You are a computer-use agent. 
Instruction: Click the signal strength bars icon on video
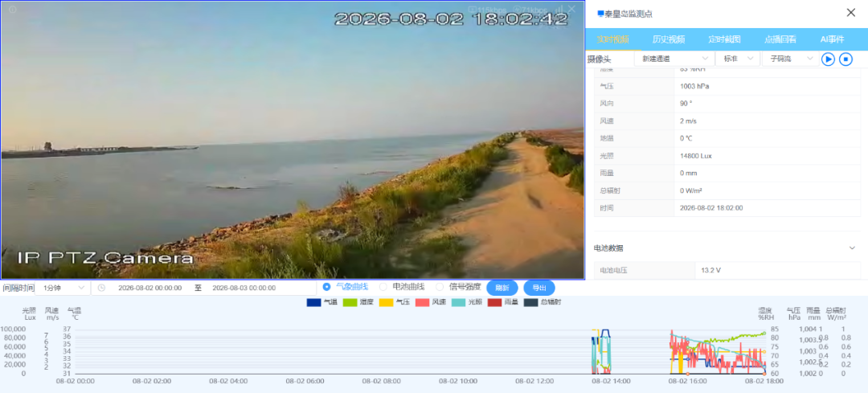point(559,9)
